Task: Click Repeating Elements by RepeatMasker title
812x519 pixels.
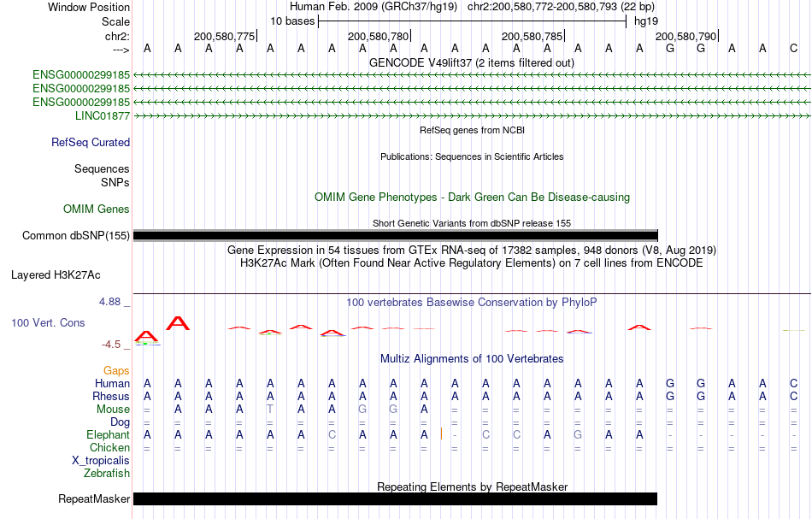Action: (473, 487)
